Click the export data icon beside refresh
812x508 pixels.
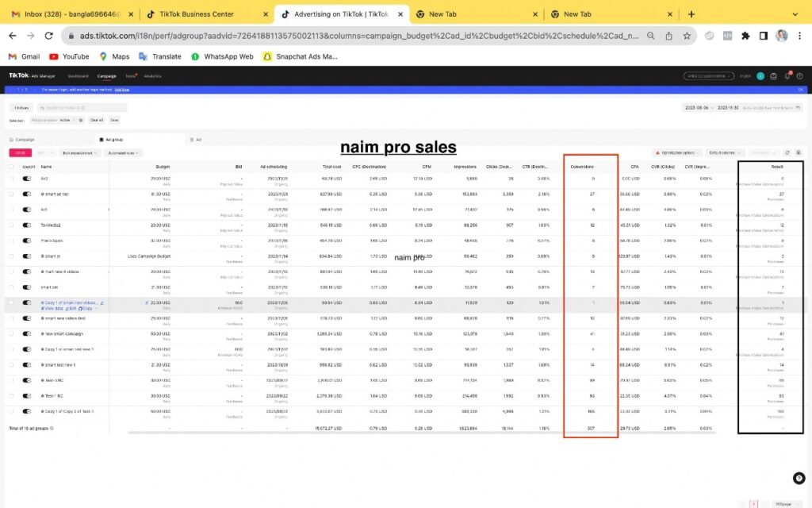(798, 152)
